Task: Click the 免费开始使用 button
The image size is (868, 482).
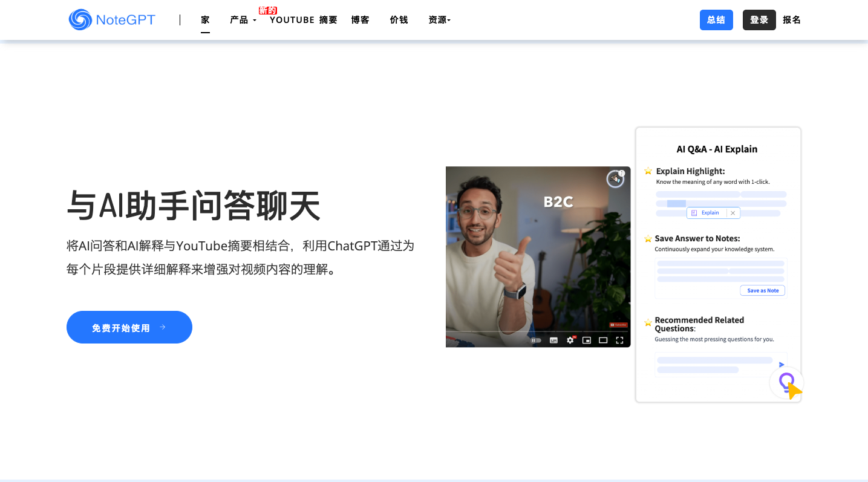Action: (x=129, y=327)
